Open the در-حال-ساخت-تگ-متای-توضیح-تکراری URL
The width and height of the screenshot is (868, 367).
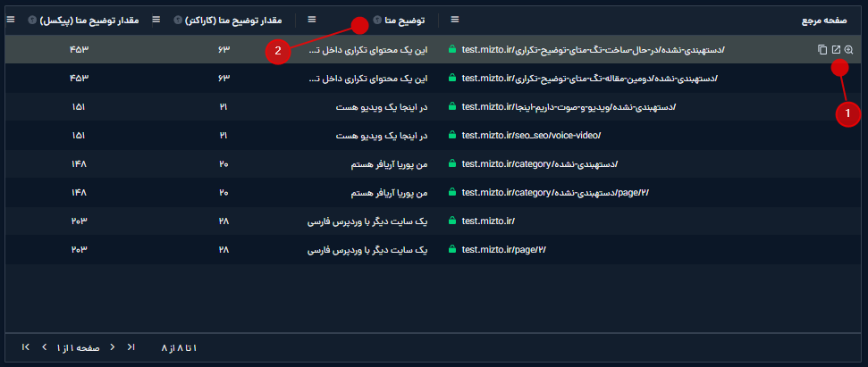594,50
